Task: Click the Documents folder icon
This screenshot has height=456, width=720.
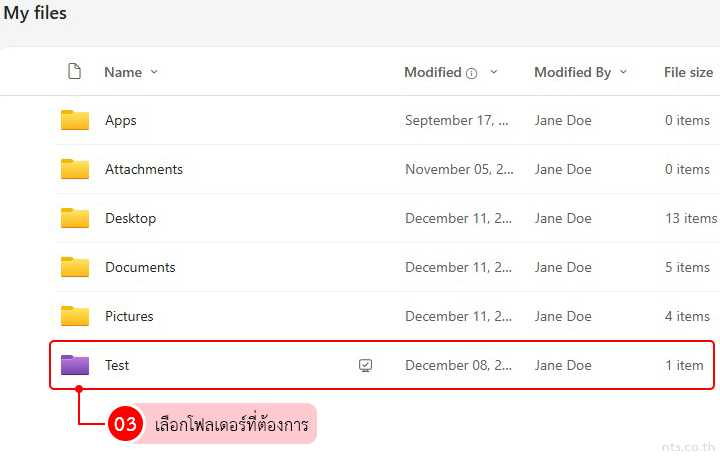Action: pos(75,267)
